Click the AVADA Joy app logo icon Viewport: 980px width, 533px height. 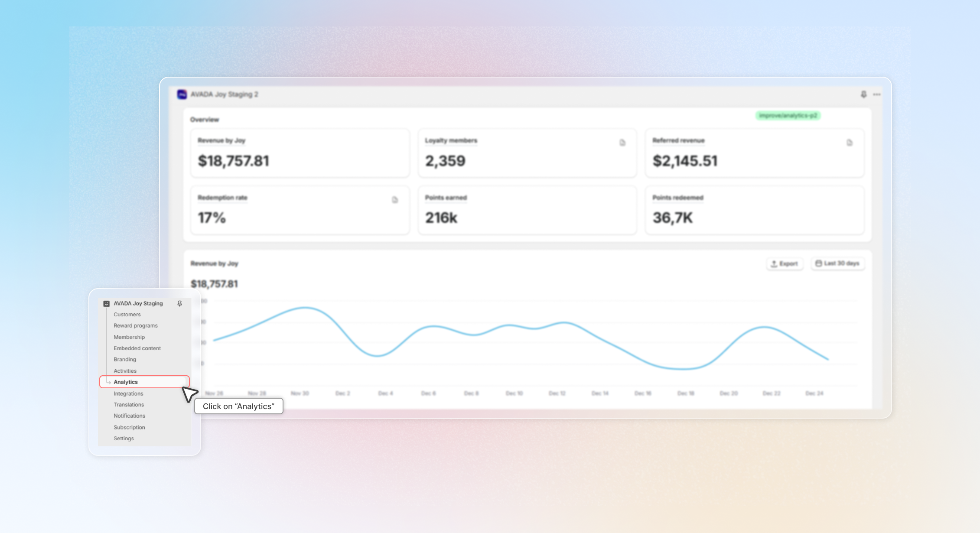(x=182, y=94)
